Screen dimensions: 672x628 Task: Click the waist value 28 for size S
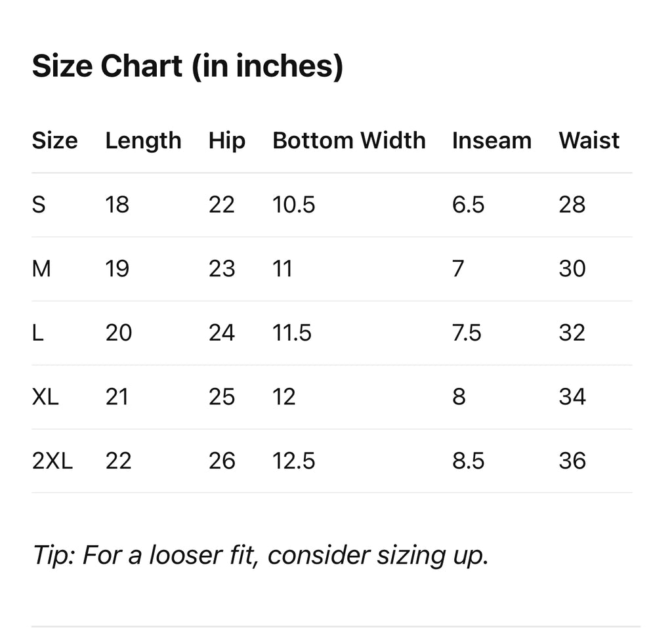[x=572, y=205]
